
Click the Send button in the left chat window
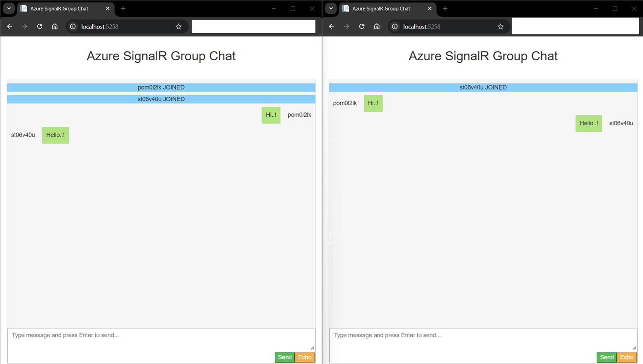pos(285,357)
